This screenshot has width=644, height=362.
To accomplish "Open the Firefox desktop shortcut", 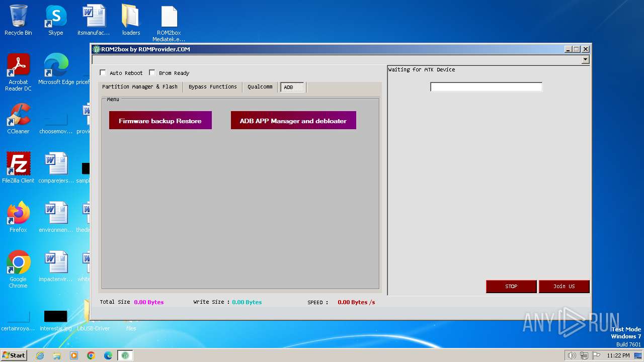I will click(x=18, y=217).
